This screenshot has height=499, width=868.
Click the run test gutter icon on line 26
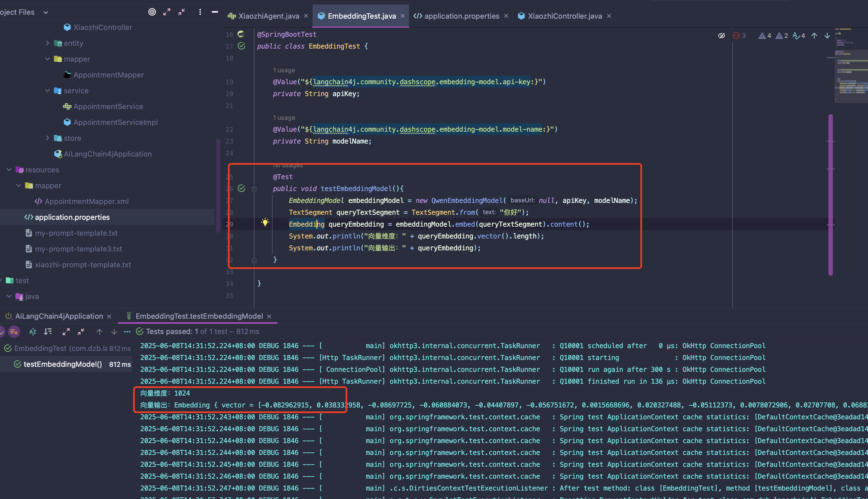pos(242,188)
